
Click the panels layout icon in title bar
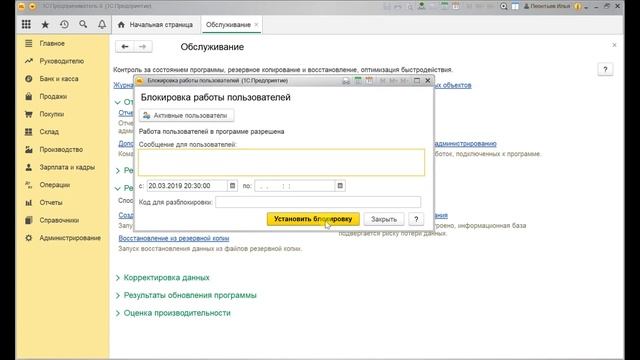click(515, 6)
